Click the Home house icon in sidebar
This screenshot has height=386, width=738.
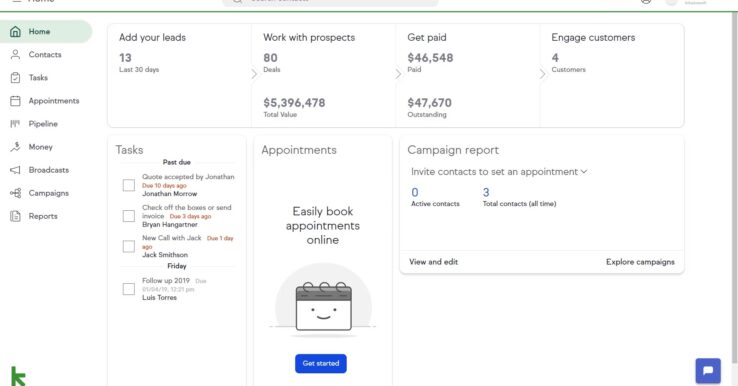[16, 32]
